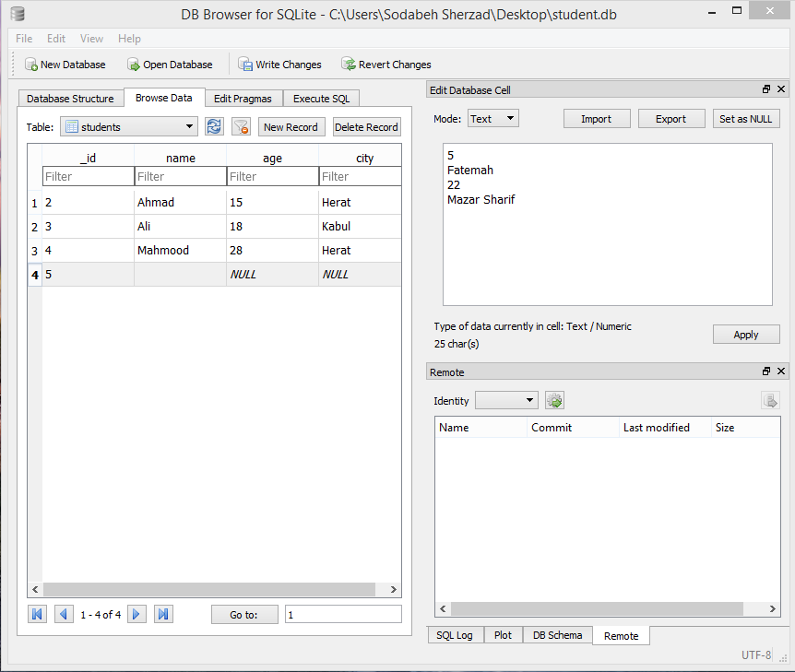Open Remote identity settings gear icon
The image size is (795, 672).
(x=554, y=400)
